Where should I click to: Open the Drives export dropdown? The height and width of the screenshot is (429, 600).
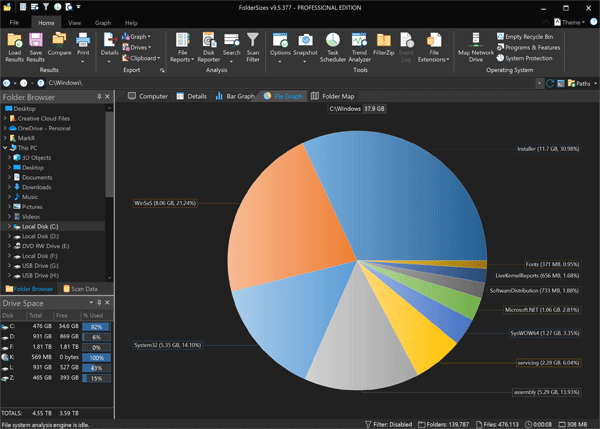(136, 47)
